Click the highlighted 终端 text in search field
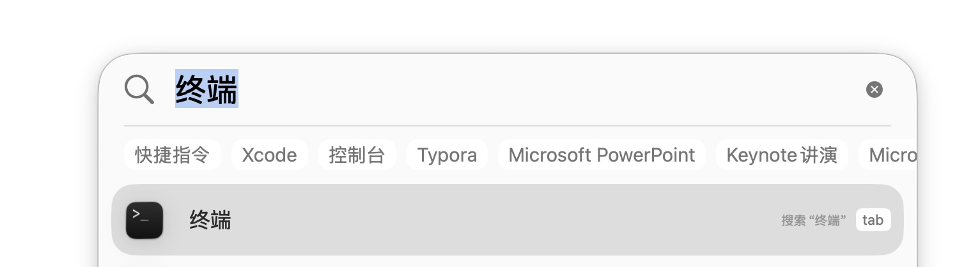Image resolution: width=980 pixels, height=267 pixels. [x=206, y=89]
